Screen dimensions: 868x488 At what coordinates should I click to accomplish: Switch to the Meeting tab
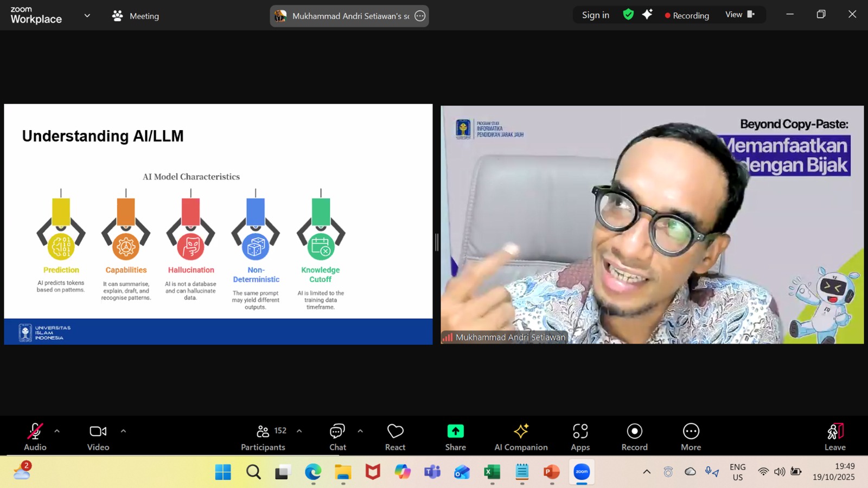click(x=136, y=16)
